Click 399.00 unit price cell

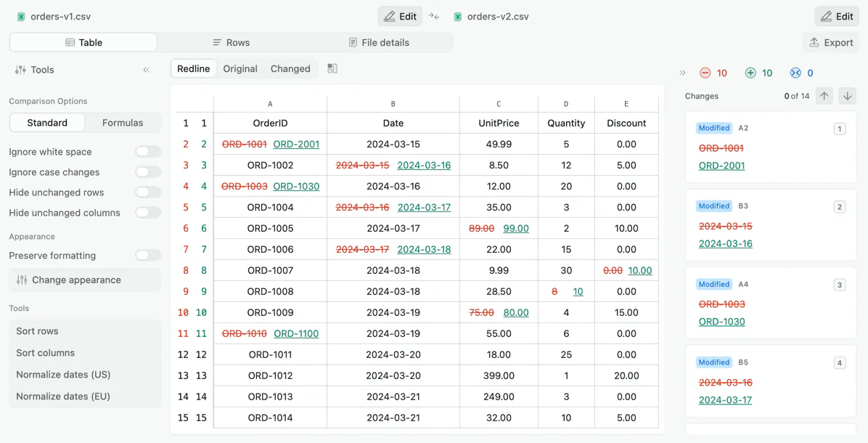[499, 375]
